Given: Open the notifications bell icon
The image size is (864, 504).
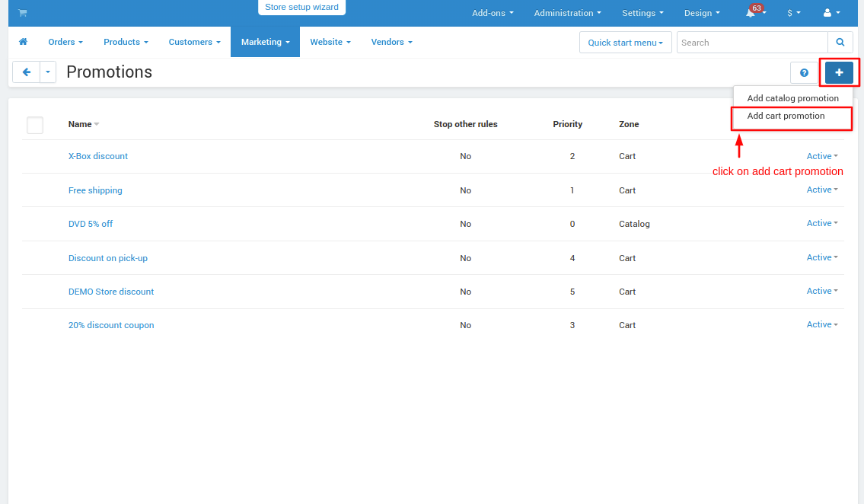Looking at the screenshot, I should tap(751, 13).
